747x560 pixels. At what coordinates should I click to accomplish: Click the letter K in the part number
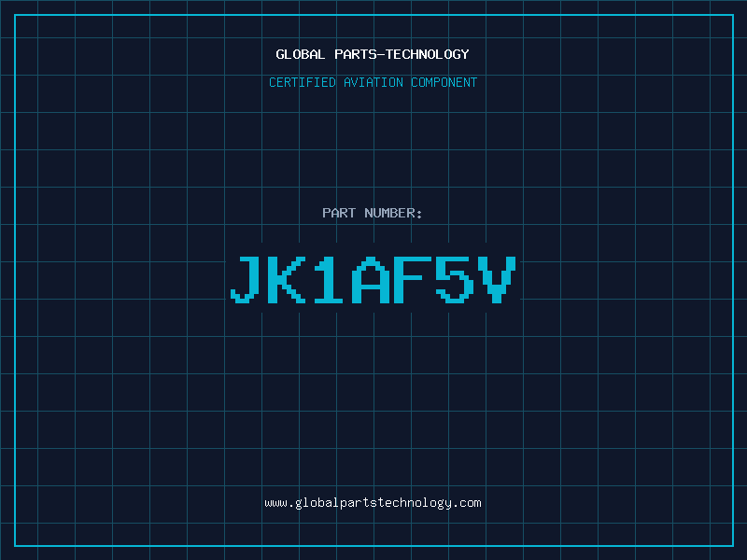287,279
